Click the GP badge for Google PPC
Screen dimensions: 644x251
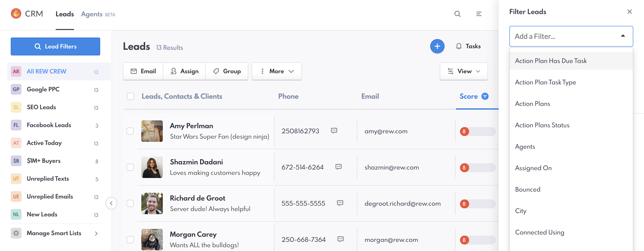(16, 89)
